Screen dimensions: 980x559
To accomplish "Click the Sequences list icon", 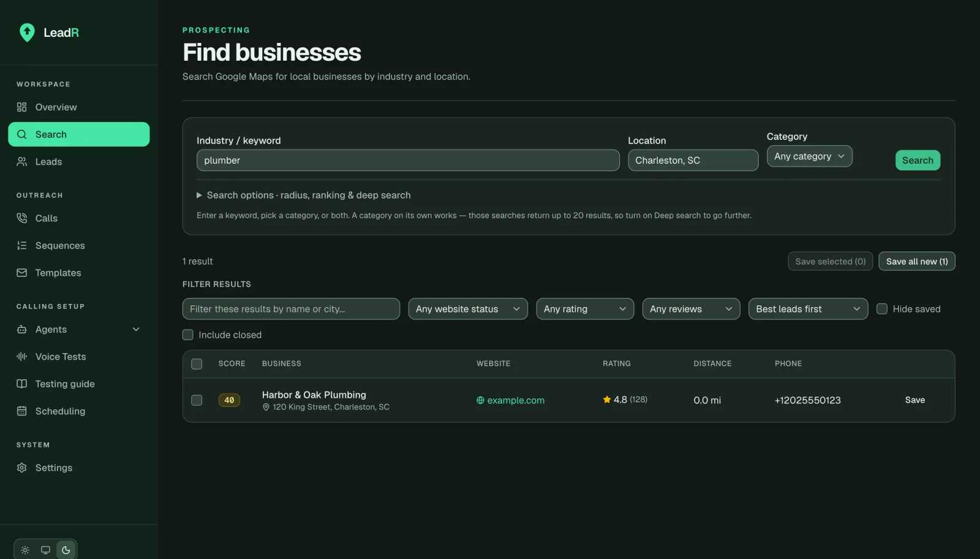I will pyautogui.click(x=22, y=246).
